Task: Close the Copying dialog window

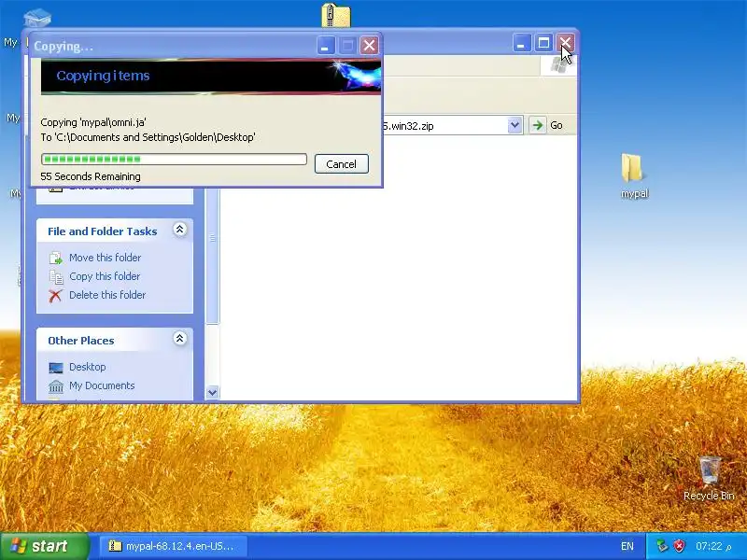Action: click(x=369, y=46)
